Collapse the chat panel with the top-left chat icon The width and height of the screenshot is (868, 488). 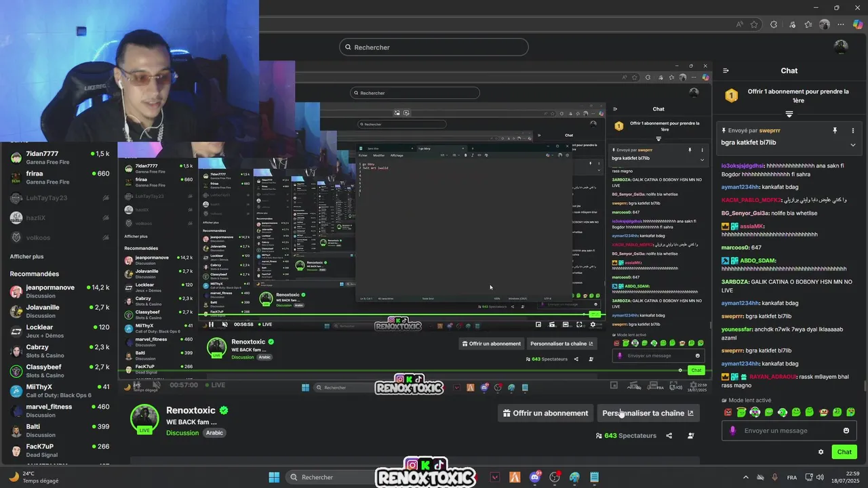pyautogui.click(x=726, y=70)
